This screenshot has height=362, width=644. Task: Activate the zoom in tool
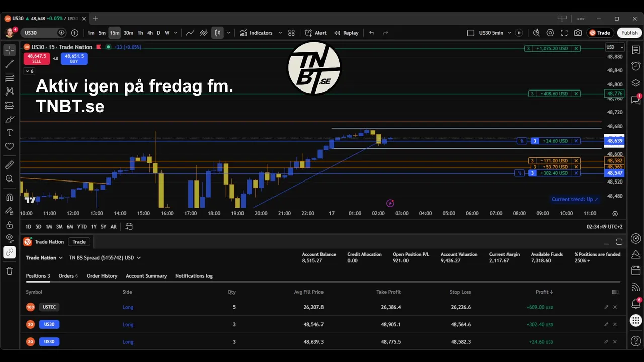pos(9,178)
